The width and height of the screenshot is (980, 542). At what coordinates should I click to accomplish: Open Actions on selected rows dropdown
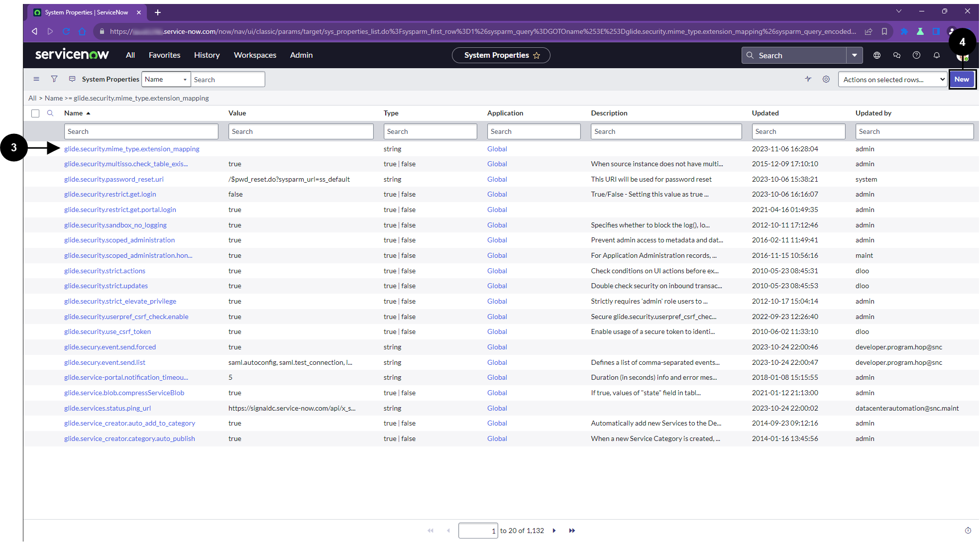point(892,80)
